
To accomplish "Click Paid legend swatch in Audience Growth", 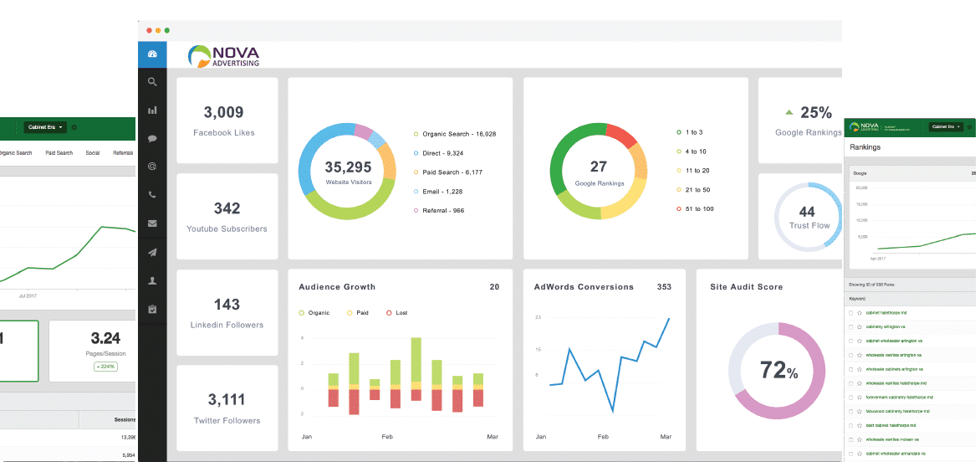I will coord(350,312).
